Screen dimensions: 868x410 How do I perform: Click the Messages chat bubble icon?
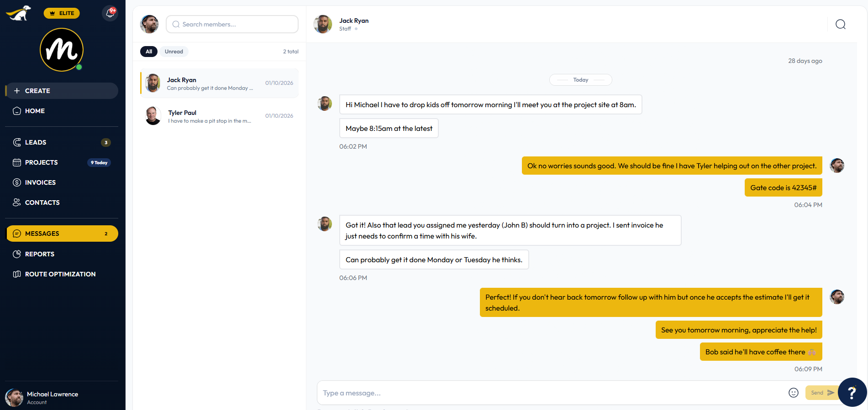coord(17,234)
